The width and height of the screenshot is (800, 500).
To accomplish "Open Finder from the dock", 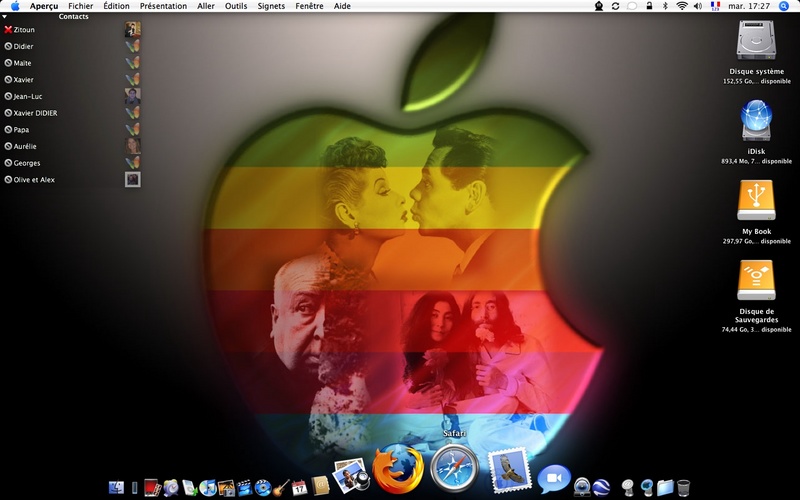I will click(116, 488).
